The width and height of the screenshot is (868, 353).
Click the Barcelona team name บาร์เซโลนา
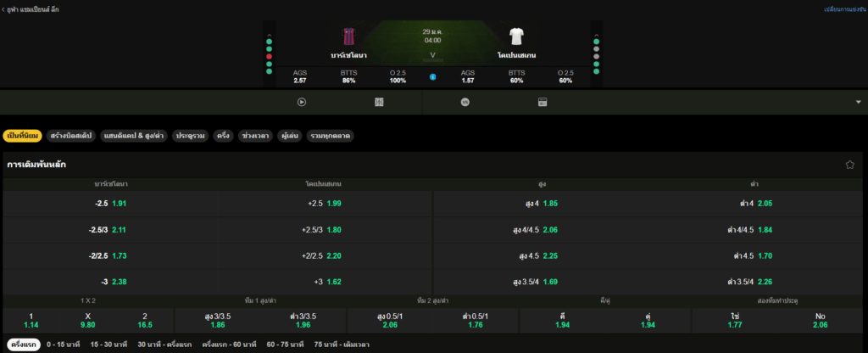coord(348,55)
